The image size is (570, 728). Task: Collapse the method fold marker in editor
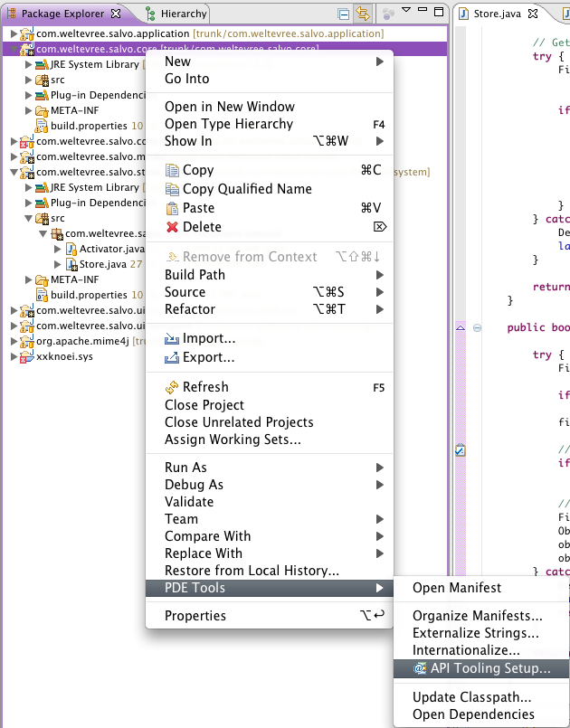point(477,327)
